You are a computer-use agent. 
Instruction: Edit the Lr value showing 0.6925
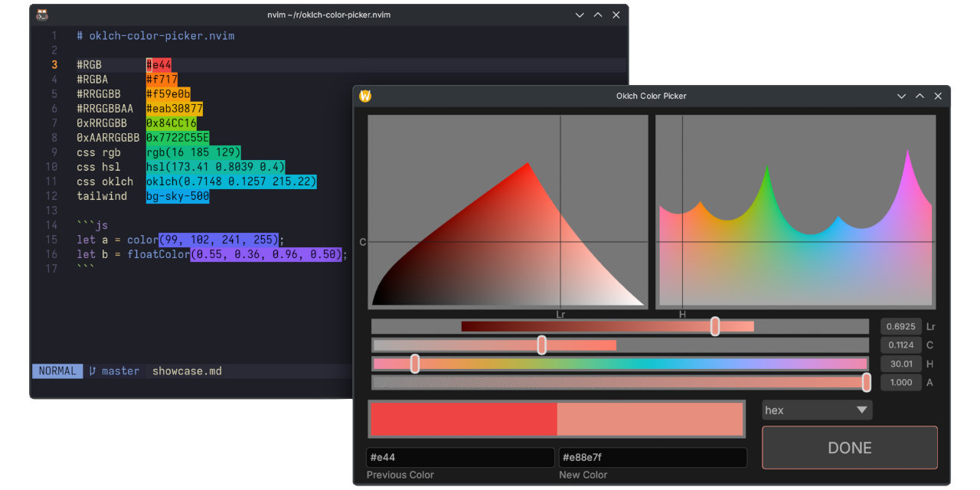(x=901, y=326)
